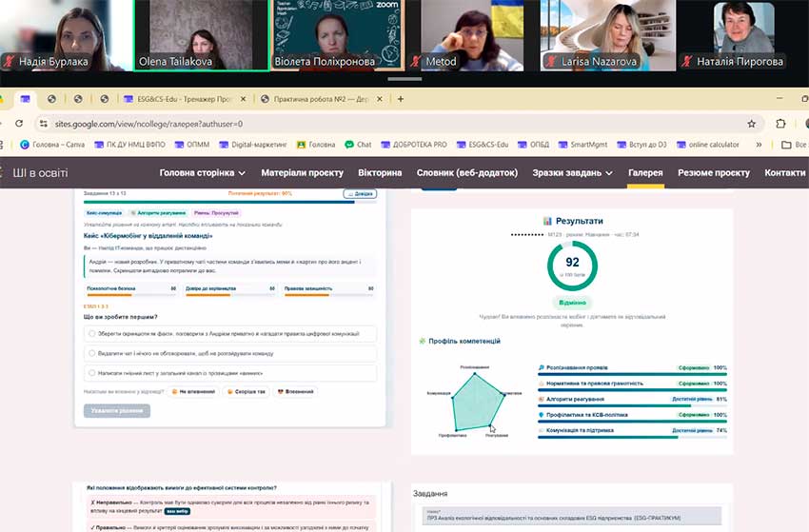
Task: Select the third answer option about an angry letter
Action: 230,373
